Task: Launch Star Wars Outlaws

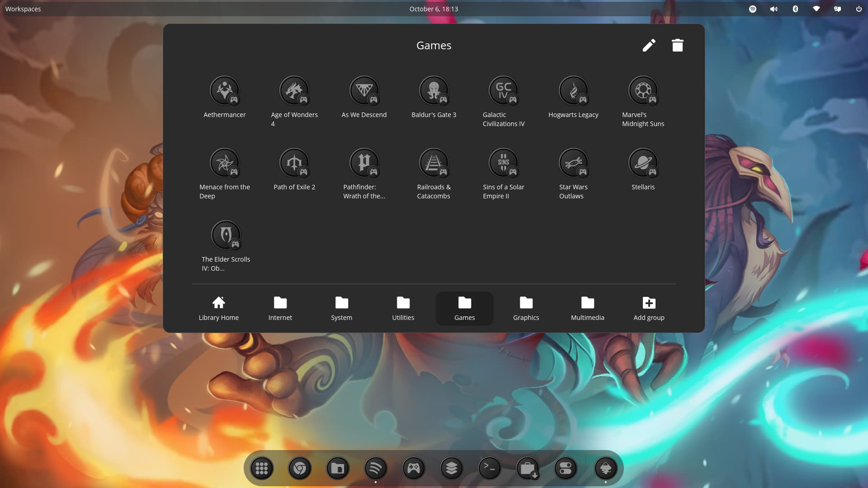Action: tap(573, 163)
